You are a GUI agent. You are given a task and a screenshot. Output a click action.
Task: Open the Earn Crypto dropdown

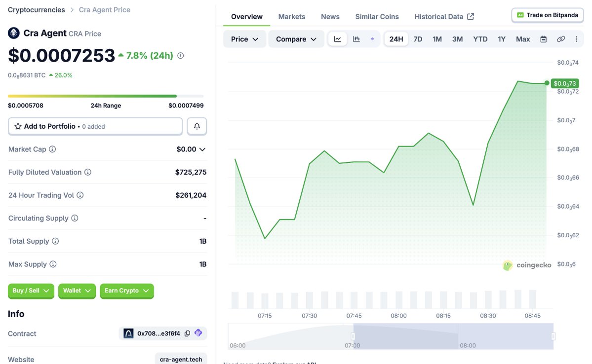pyautogui.click(x=127, y=291)
